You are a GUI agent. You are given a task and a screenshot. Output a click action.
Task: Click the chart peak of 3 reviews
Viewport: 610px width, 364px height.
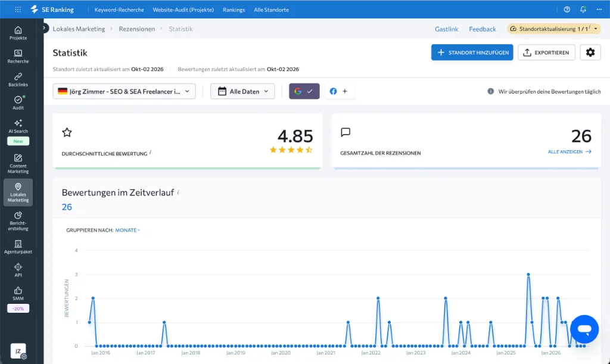point(528,275)
